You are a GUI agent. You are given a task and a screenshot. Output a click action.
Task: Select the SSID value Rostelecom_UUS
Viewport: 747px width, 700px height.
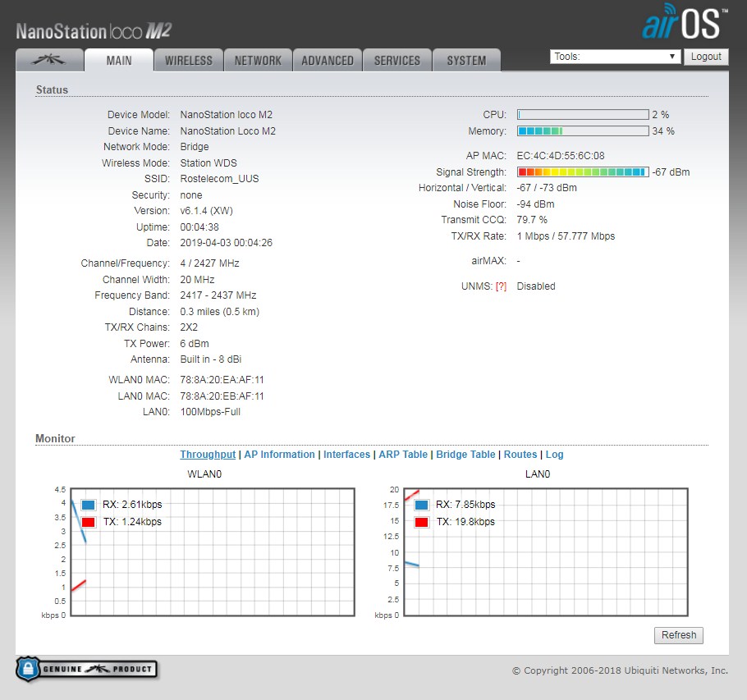click(x=220, y=179)
